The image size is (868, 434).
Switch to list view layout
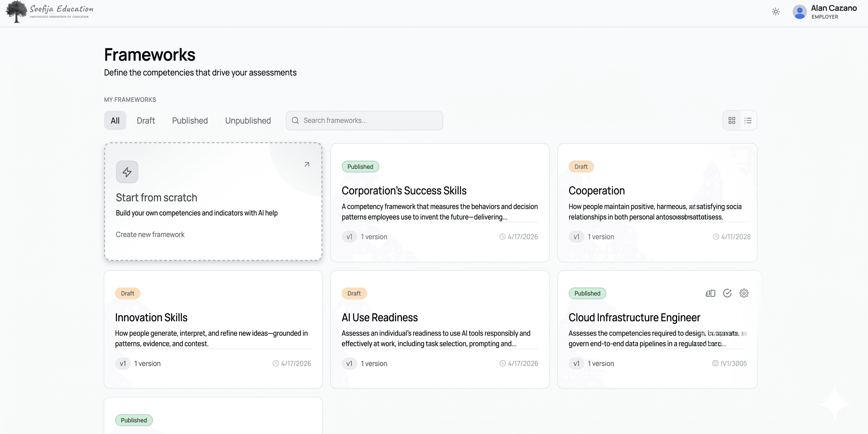[x=748, y=120]
